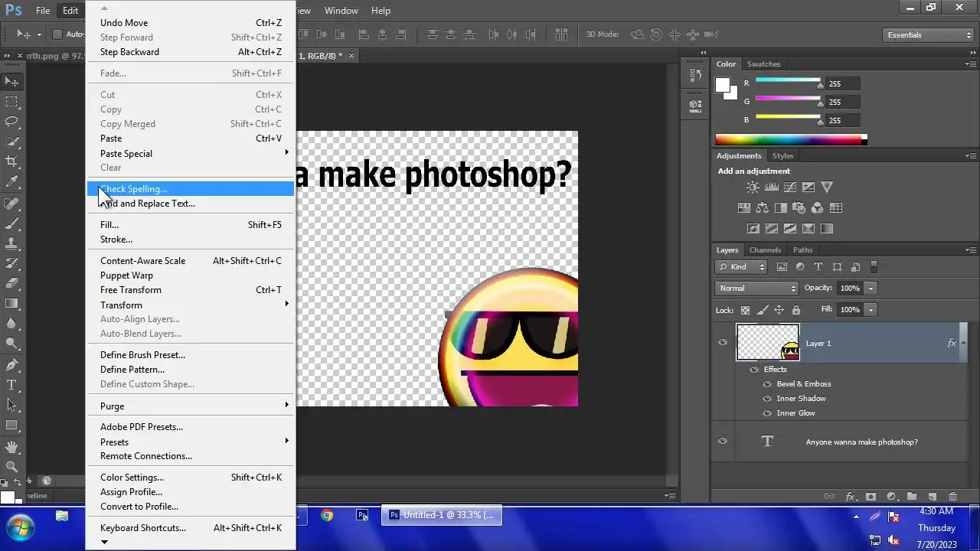This screenshot has width=980, height=551.
Task: Select the Brush tool
Action: [x=11, y=223]
